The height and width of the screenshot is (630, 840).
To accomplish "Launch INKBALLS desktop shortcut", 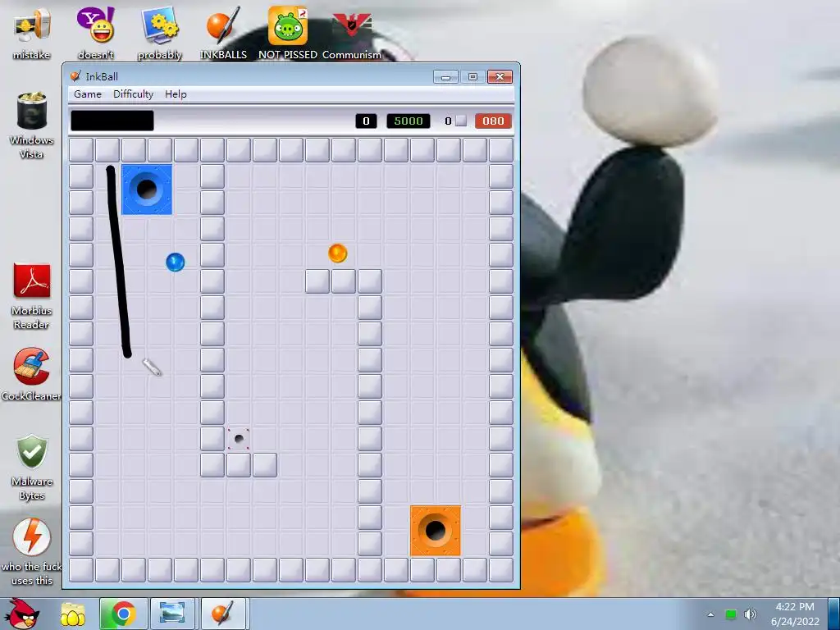I will point(223,33).
